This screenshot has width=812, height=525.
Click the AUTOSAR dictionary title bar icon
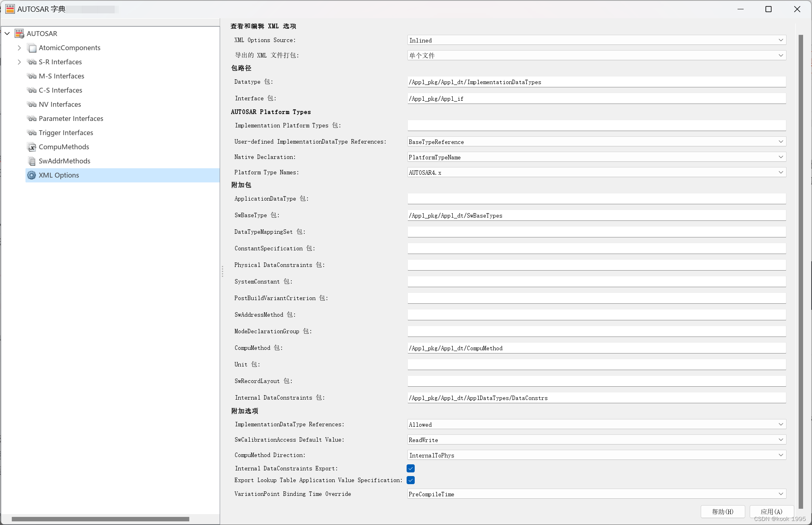click(x=10, y=9)
